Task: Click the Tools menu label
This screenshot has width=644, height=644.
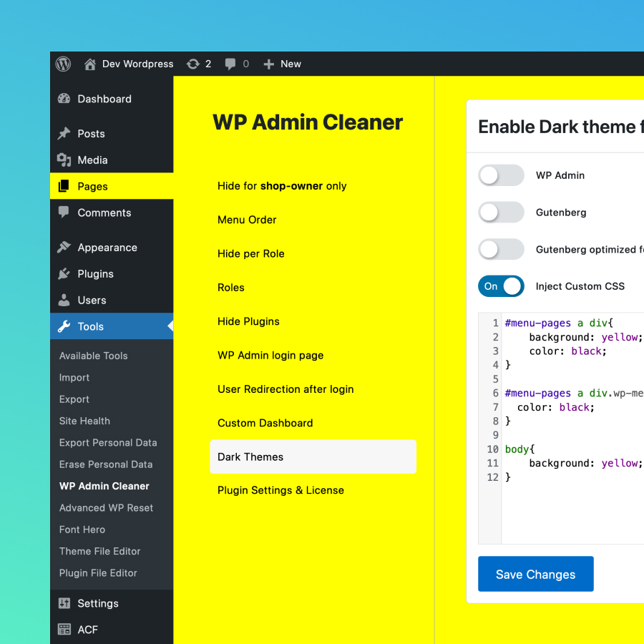Action: click(x=90, y=327)
